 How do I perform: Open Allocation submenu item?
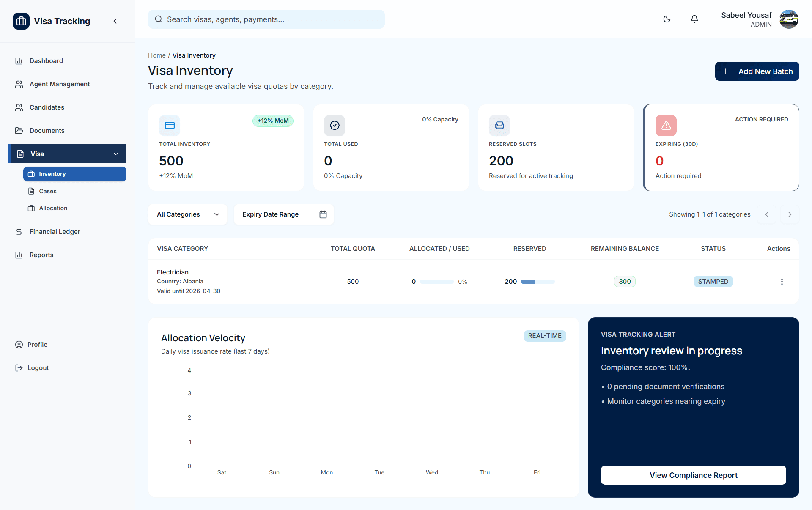(75, 208)
